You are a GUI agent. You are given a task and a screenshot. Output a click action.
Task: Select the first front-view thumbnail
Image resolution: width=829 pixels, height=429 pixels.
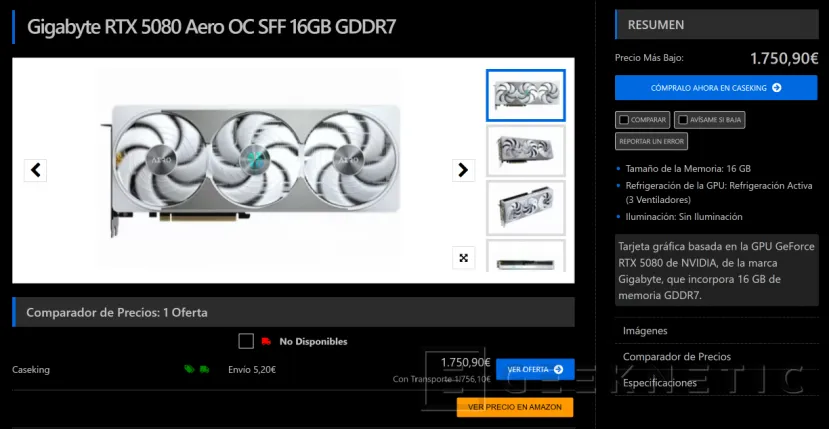(526, 95)
